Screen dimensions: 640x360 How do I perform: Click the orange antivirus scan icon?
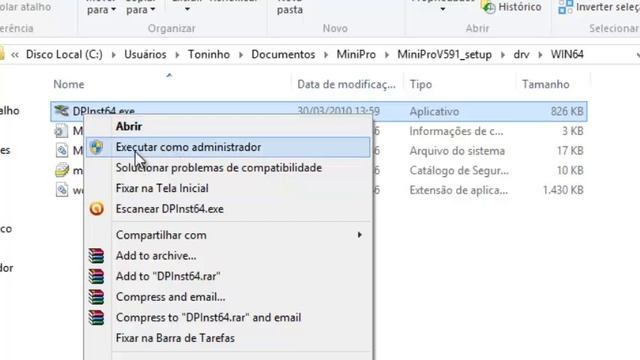[97, 209]
